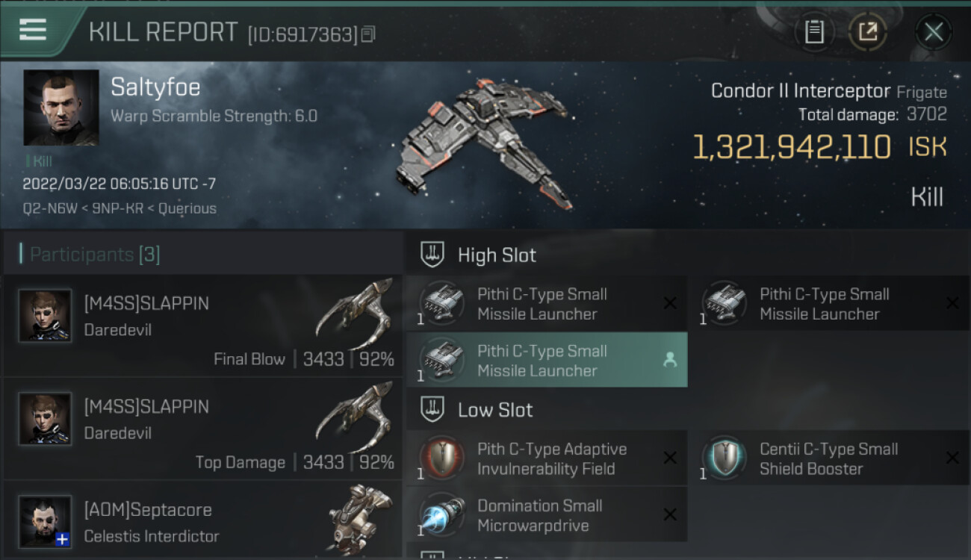This screenshot has width=971, height=560.
Task: Select Centii C-Type Small Shield Booster
Action: point(829,458)
